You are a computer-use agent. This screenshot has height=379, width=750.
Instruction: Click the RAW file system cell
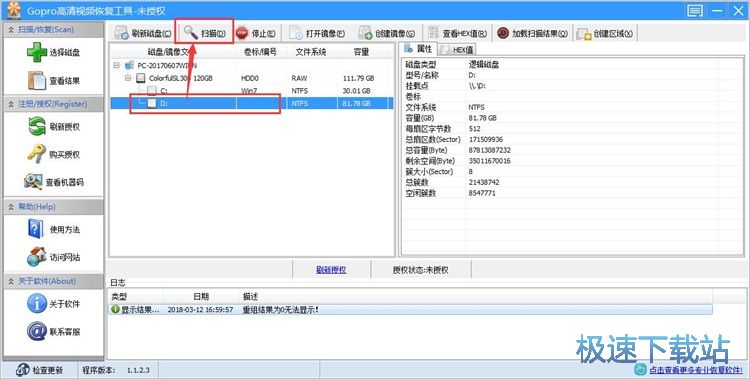[x=299, y=78]
